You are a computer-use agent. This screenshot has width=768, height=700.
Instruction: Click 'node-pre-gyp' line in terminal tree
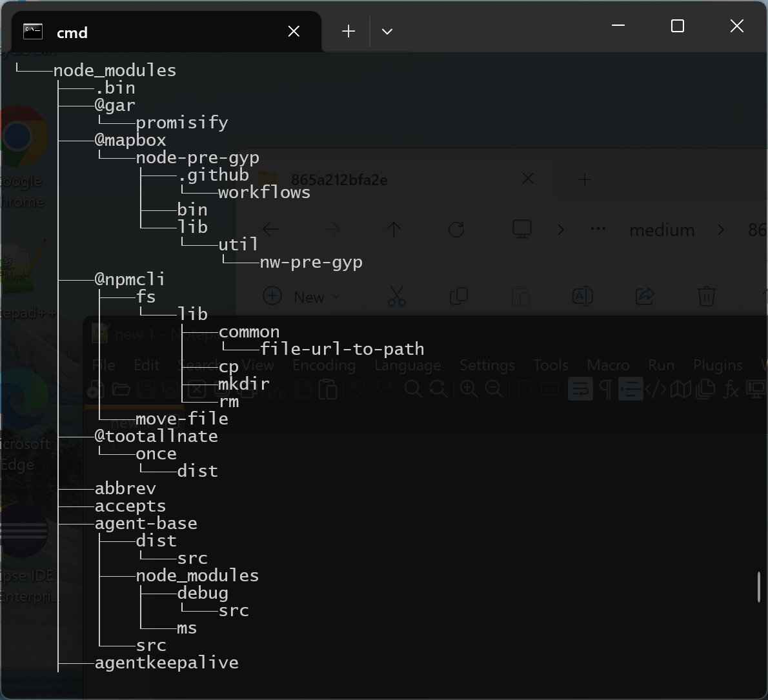point(197,157)
